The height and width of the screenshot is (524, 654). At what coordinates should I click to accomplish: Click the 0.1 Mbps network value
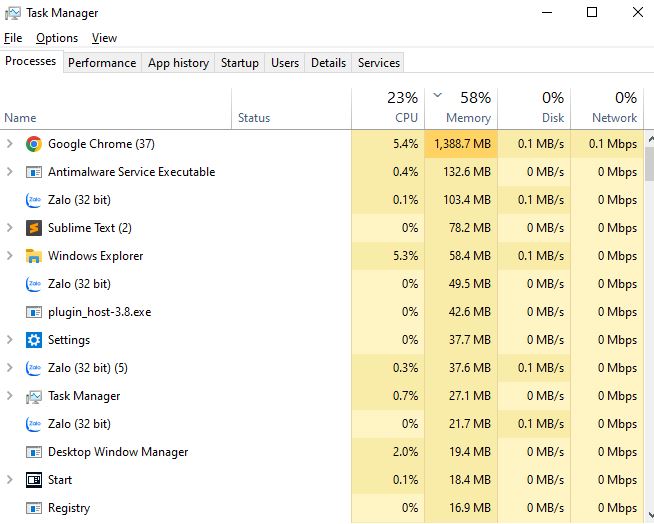tap(613, 144)
